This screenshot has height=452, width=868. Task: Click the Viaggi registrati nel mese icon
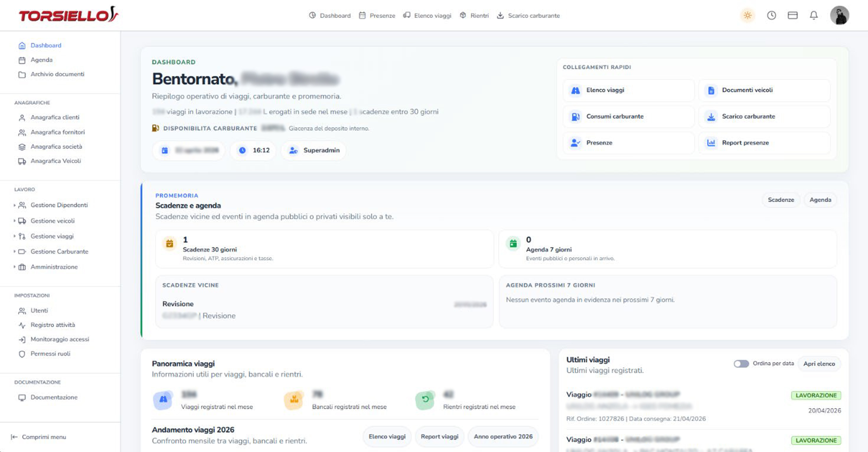click(163, 400)
